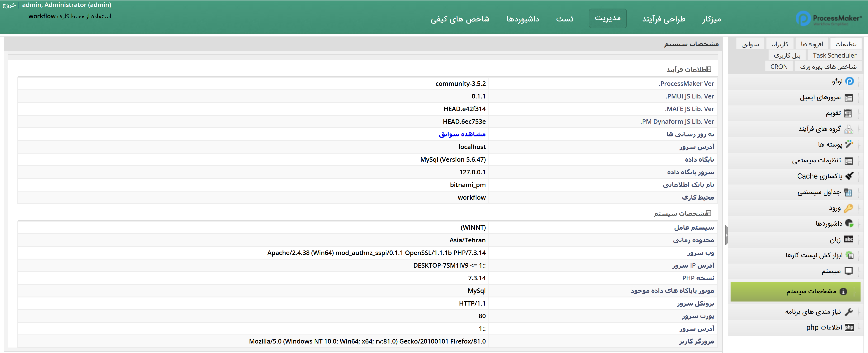Screen dimensions: 868x353
Task: Collapse the مشخصات سیستم group toggle
Action: 709,213
